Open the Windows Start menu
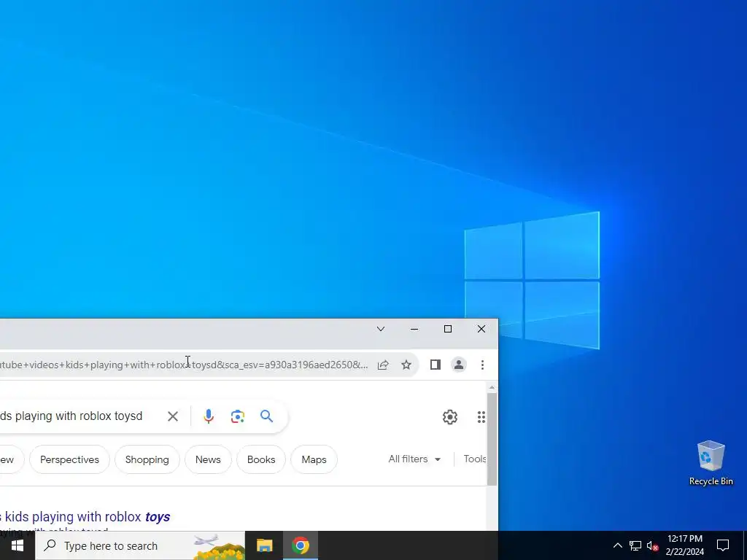This screenshot has width=747, height=560. tap(18, 545)
